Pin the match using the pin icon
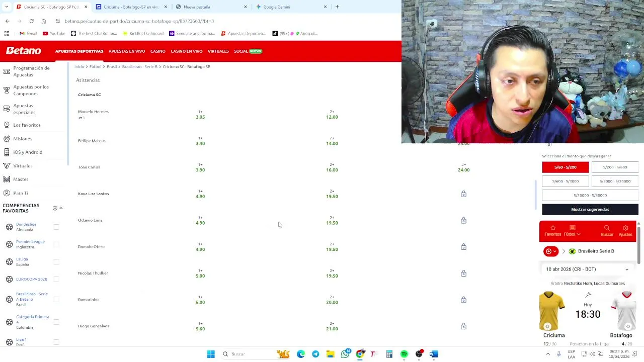This screenshot has height=362, width=644. (588, 295)
